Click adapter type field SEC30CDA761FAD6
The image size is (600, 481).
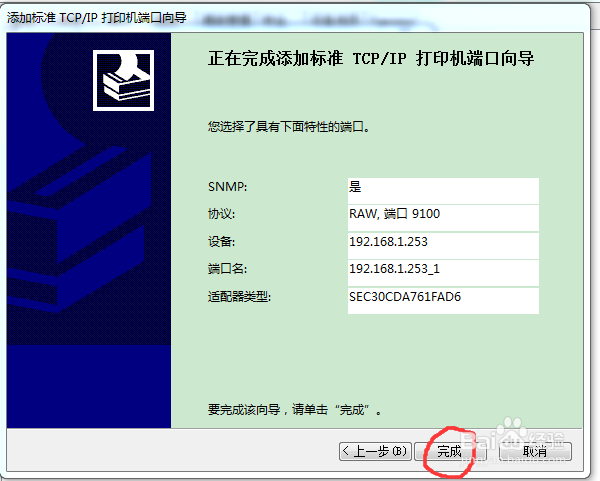pyautogui.click(x=443, y=301)
